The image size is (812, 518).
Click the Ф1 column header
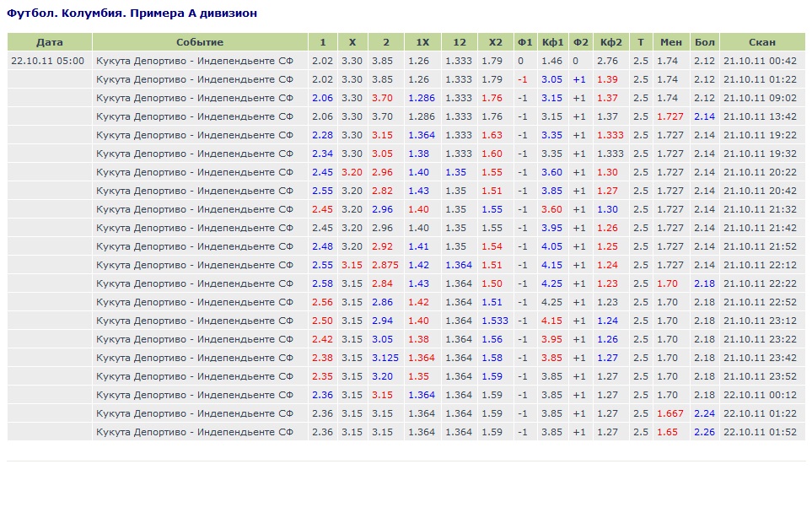coord(525,42)
